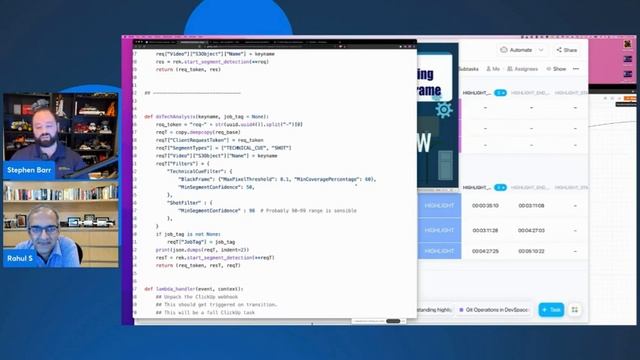The height and width of the screenshot is (360, 640).
Task: Click the top desktop icon on pink background
Action: pyautogui.click(x=627, y=44)
